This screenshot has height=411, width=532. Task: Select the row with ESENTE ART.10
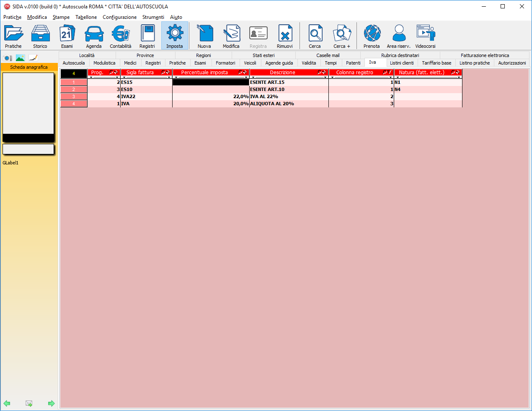[267, 89]
